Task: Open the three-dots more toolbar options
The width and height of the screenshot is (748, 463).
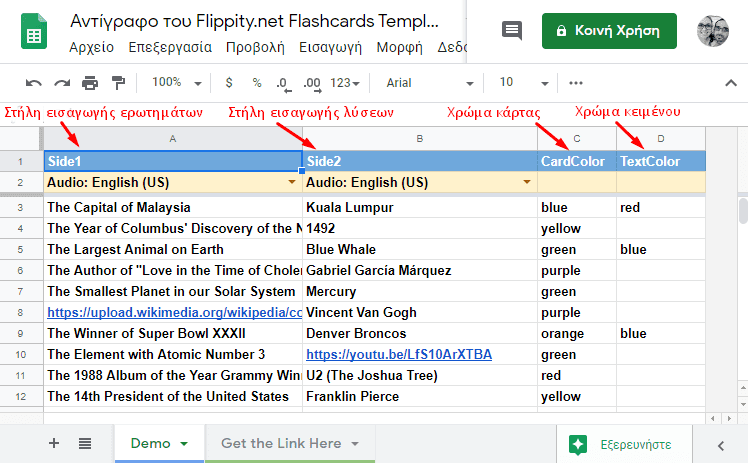Action: [576, 83]
